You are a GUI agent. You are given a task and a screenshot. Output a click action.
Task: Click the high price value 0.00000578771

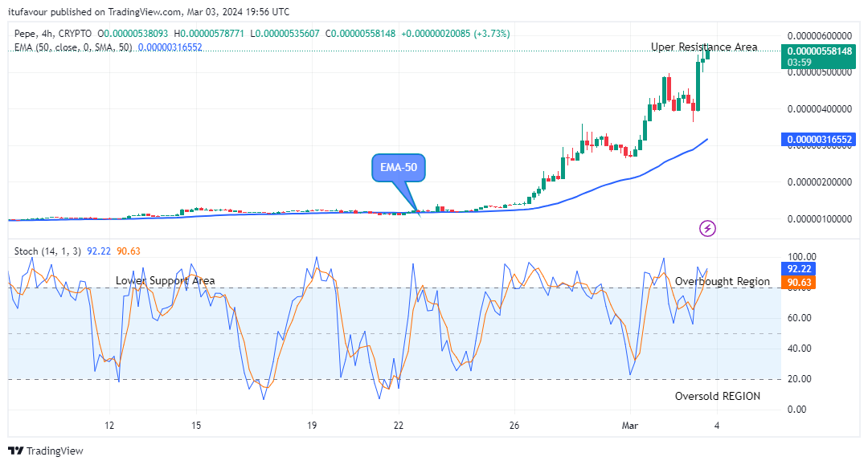(212, 34)
